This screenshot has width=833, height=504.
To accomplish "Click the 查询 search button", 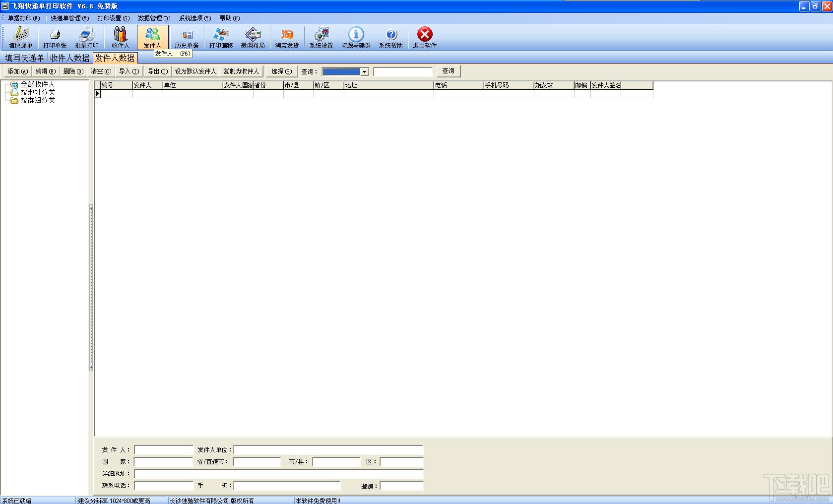I will pos(448,71).
